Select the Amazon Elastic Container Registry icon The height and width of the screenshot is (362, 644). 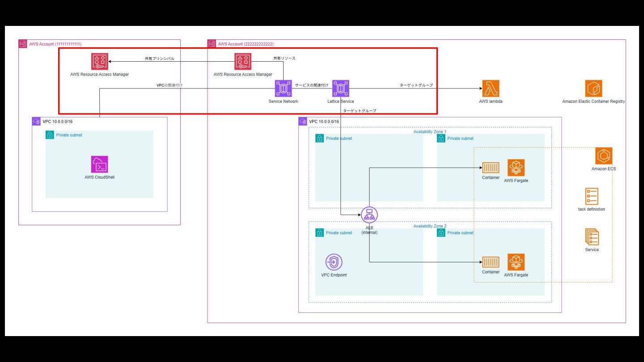[593, 88]
